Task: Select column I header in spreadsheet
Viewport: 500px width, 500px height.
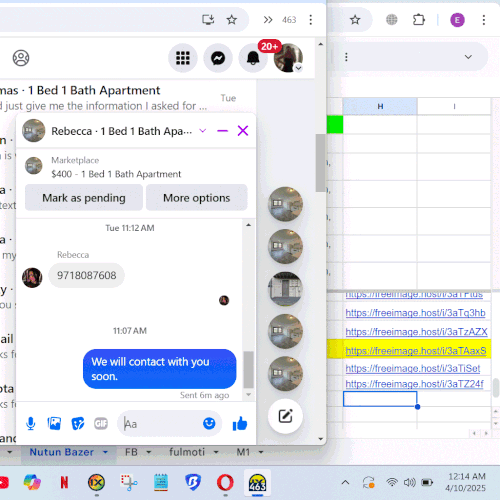Action: coord(454,106)
